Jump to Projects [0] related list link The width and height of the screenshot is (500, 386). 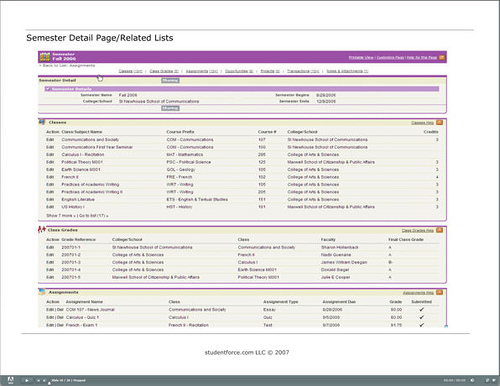tap(270, 71)
